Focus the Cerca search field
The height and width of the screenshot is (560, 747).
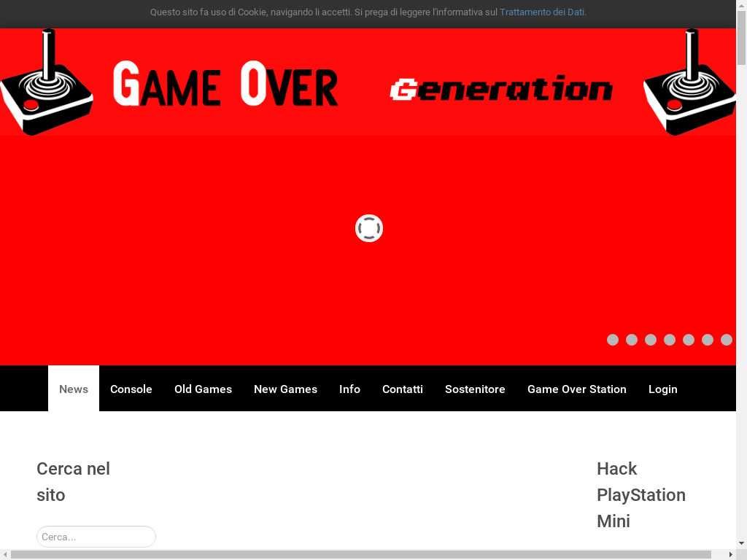pos(96,537)
